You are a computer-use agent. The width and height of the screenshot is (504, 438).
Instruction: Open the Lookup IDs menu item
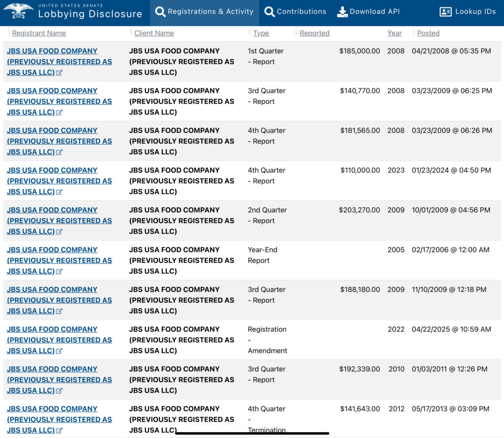(475, 11)
